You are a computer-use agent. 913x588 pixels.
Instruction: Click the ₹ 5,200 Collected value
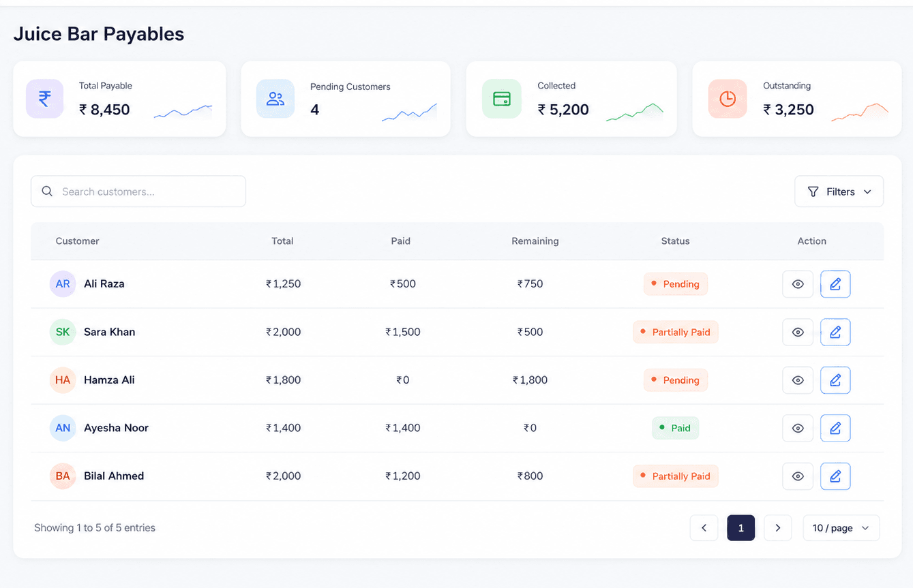point(563,110)
